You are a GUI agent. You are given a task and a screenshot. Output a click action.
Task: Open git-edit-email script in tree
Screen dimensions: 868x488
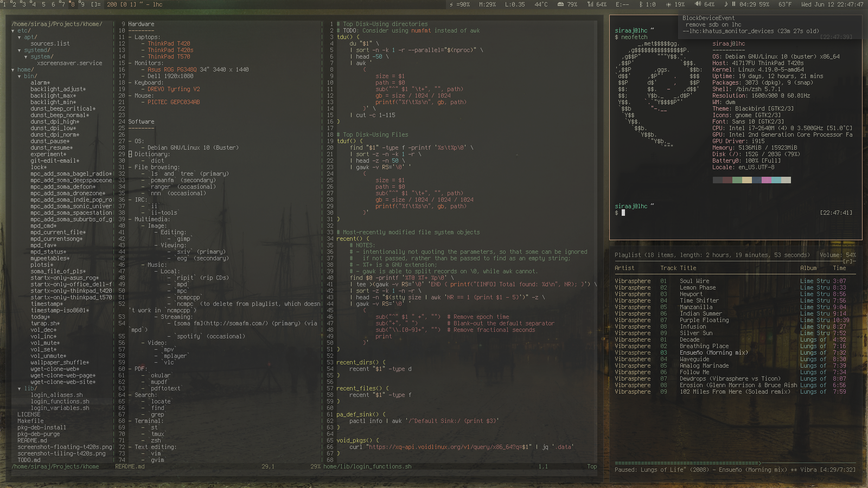(55, 161)
